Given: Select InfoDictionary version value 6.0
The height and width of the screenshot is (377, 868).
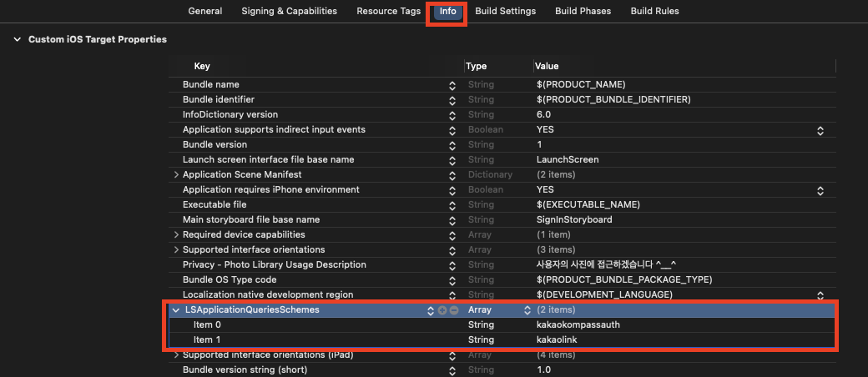Looking at the screenshot, I should (543, 114).
